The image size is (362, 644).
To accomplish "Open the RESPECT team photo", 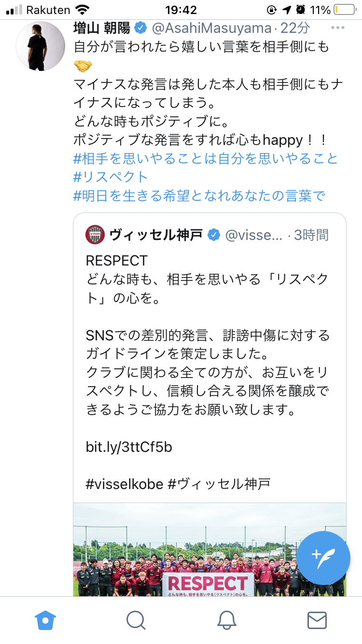I will click(x=209, y=549).
